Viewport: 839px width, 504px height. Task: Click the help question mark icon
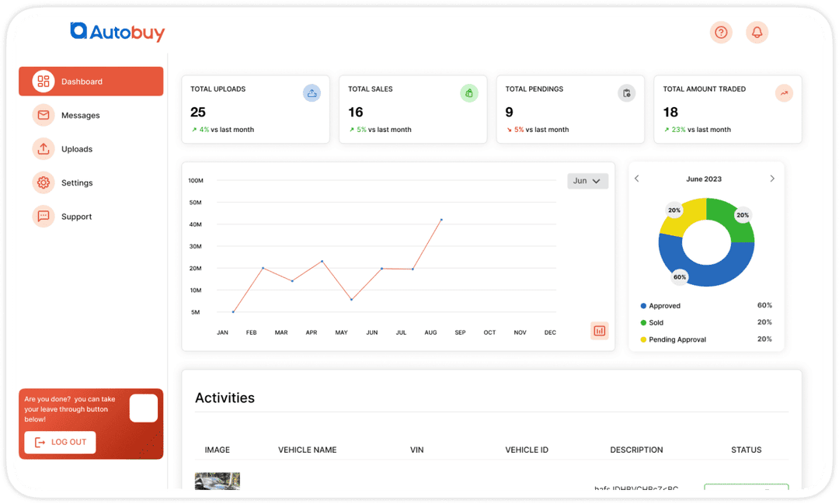click(x=721, y=32)
